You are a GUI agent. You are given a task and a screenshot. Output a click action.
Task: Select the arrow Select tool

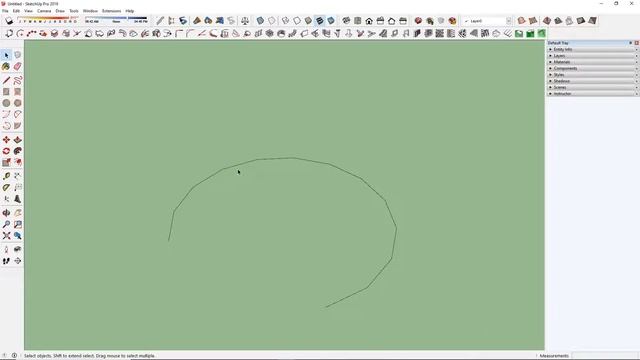6,55
